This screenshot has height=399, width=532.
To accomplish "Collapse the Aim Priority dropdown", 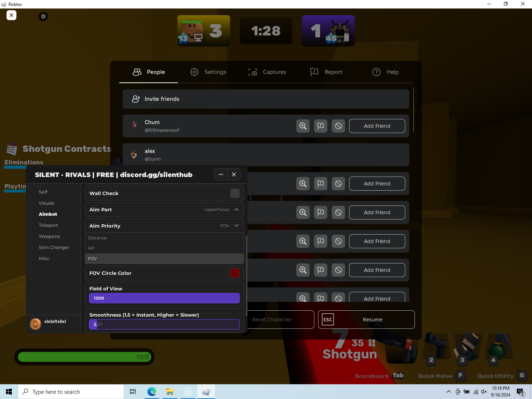I will pos(236,226).
